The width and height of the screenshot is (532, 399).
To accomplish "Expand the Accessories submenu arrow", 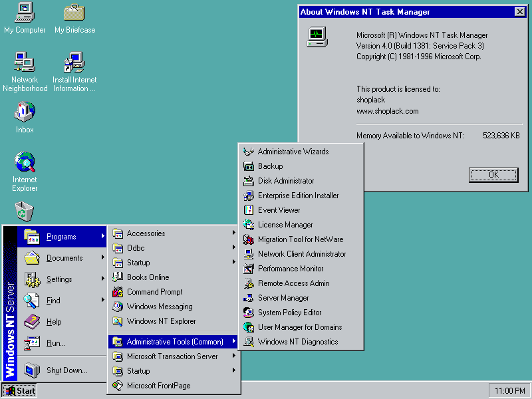I will click(x=234, y=232).
